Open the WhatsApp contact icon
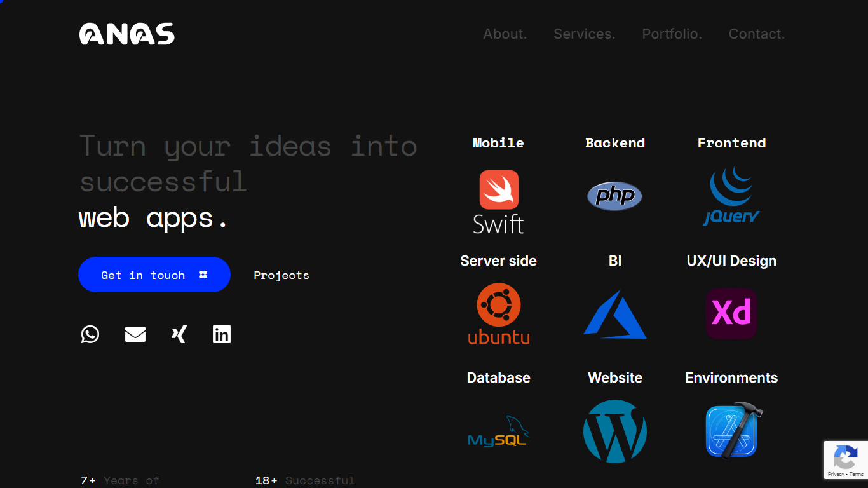 90,334
